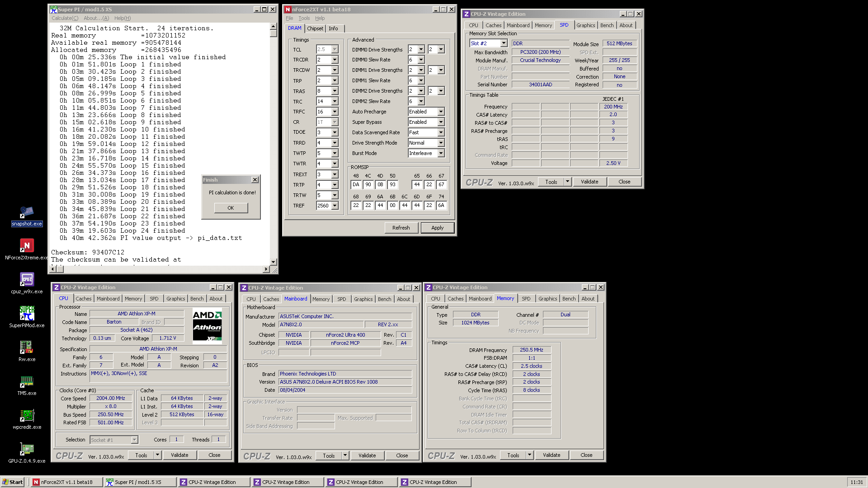Open File menu in nForce2XT
The image size is (868, 488).
click(289, 18)
